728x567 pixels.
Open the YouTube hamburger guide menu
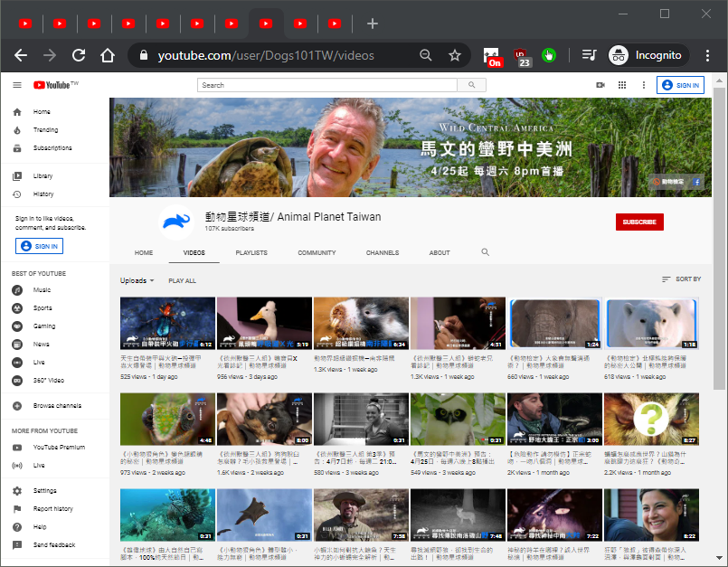click(17, 85)
